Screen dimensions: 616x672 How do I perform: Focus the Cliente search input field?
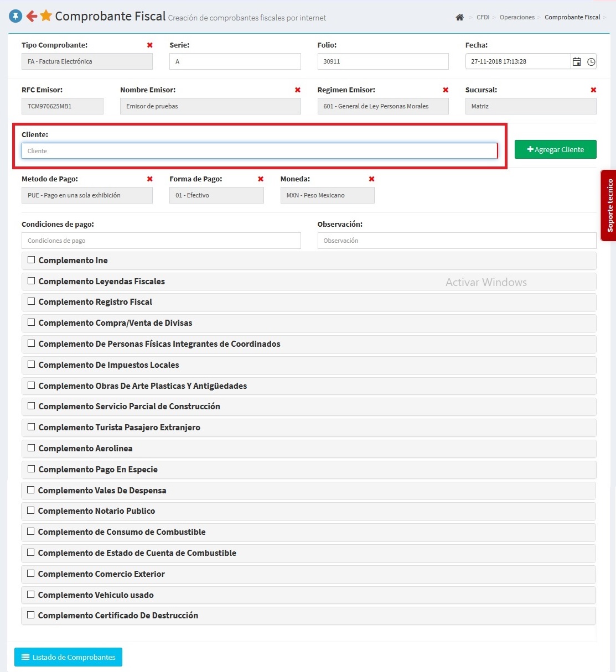[259, 151]
